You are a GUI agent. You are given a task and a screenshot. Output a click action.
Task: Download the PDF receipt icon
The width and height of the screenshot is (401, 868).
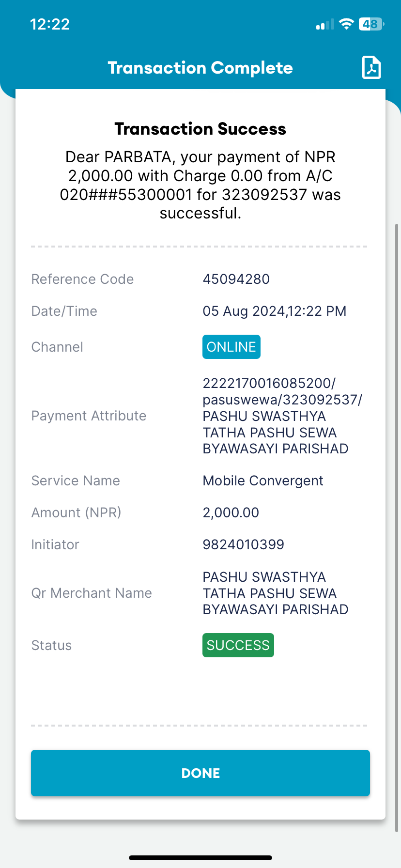point(371,67)
